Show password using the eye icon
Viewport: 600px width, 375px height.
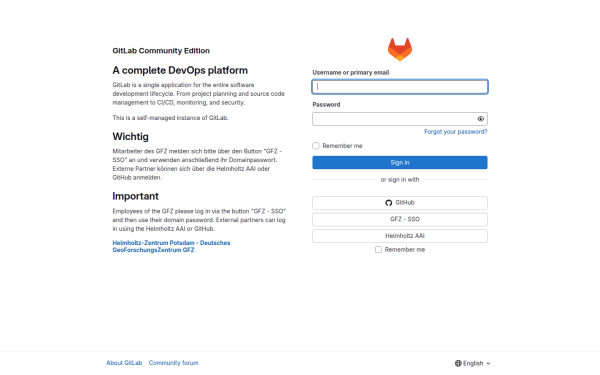[x=481, y=119]
